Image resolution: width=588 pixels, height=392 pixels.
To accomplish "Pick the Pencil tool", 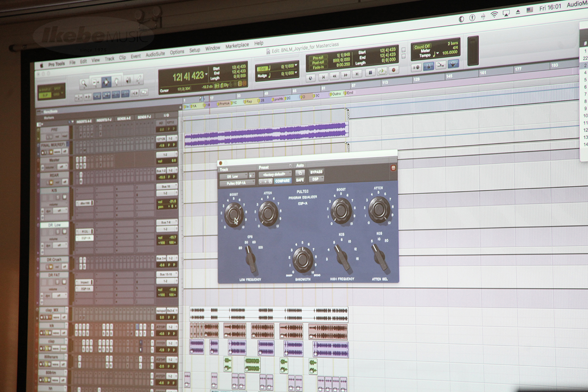I will 138,79.
